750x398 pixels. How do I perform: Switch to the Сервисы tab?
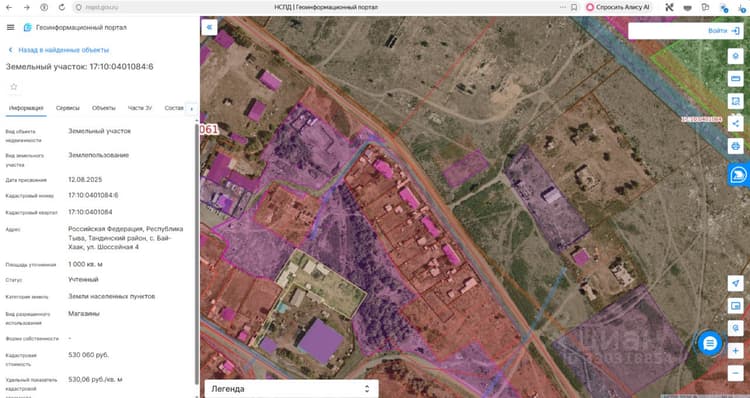tap(67, 108)
